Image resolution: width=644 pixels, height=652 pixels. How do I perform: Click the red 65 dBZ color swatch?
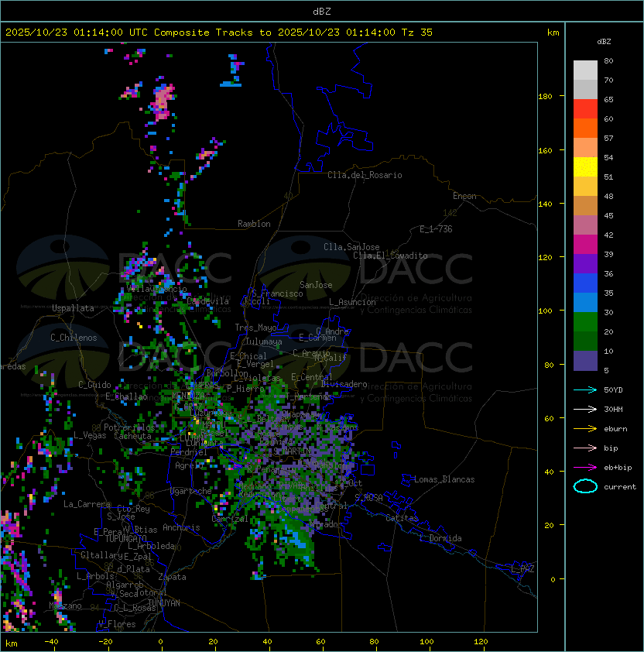tap(585, 108)
